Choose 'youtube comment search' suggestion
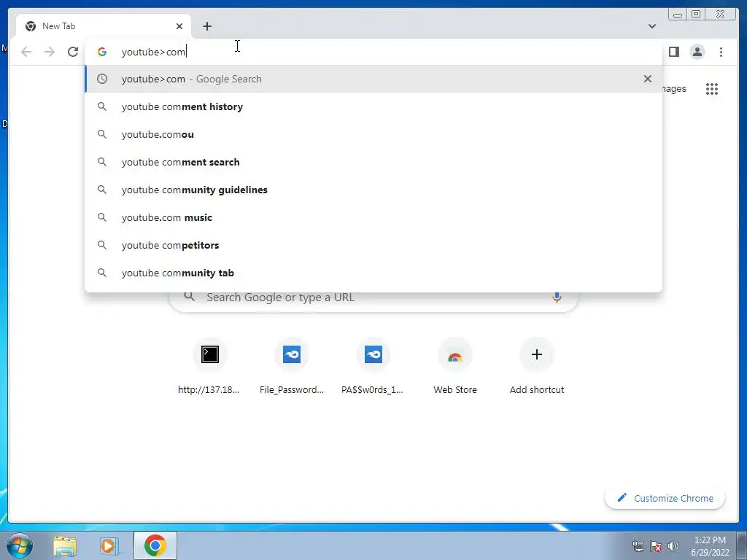 tap(373, 162)
